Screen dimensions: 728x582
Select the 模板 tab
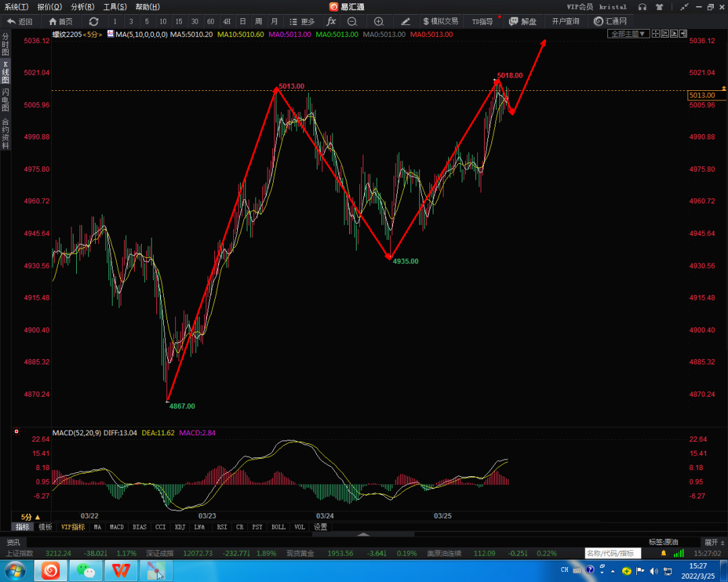pos(45,527)
